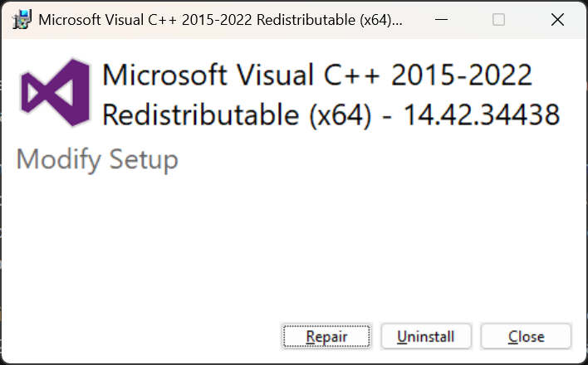Choose the Close button at bottom right
The height and width of the screenshot is (365, 588).
[x=526, y=336]
